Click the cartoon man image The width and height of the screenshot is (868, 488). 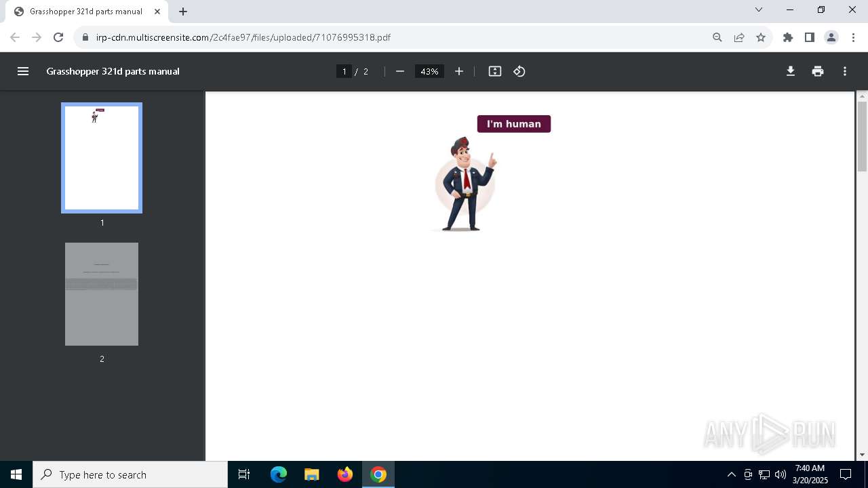(465, 184)
